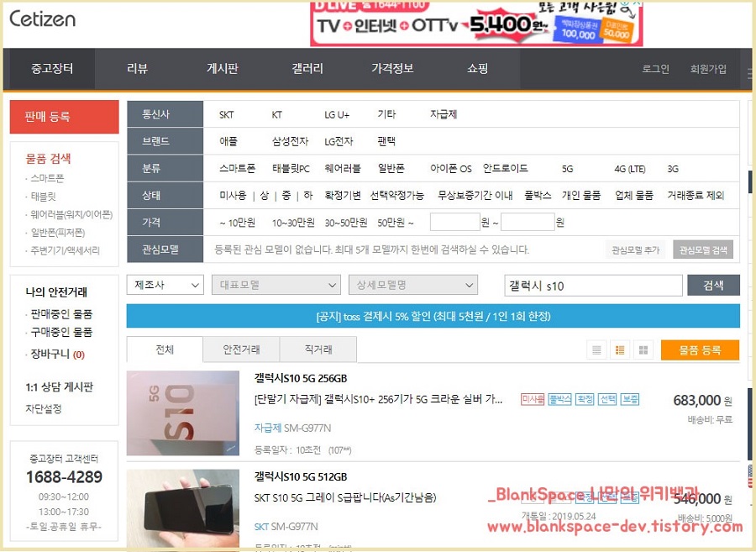Click the search field containing 갤럭시 s10
Image resolution: width=756 pixels, height=552 pixels.
[594, 286]
